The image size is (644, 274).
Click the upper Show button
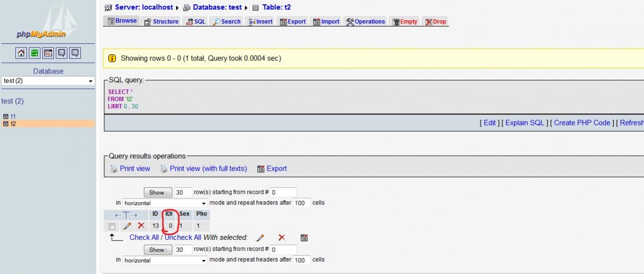158,193
